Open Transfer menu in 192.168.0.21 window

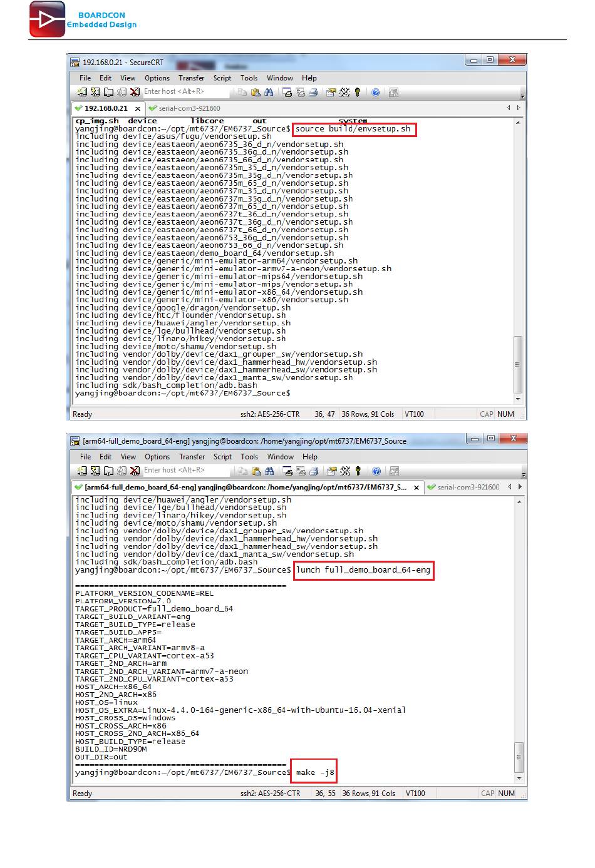click(191, 78)
